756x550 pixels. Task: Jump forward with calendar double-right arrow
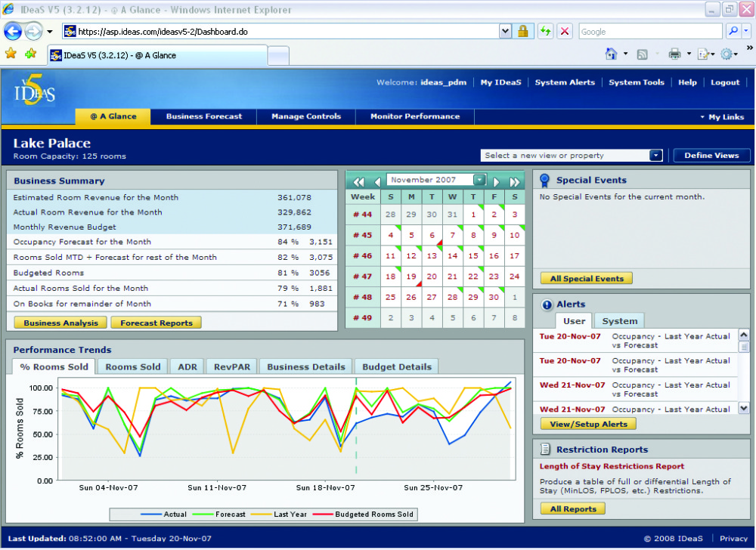point(514,181)
